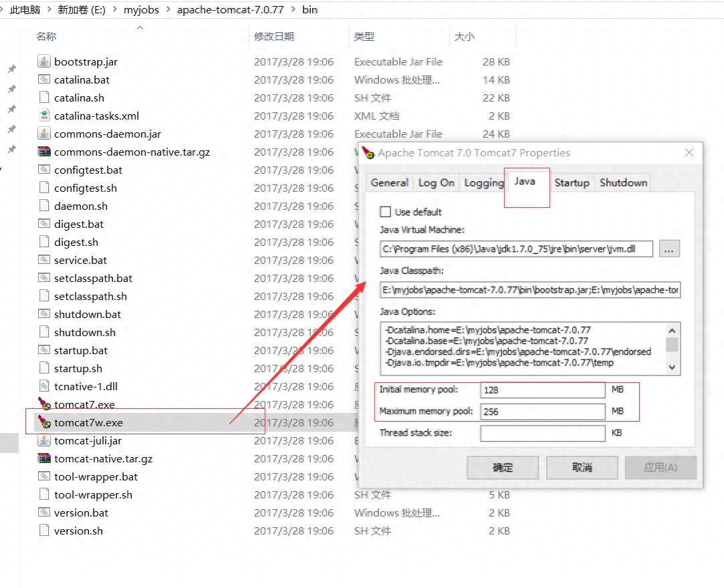The image size is (724, 588).
Task: Click the digest.sh file icon
Action: 44,241
